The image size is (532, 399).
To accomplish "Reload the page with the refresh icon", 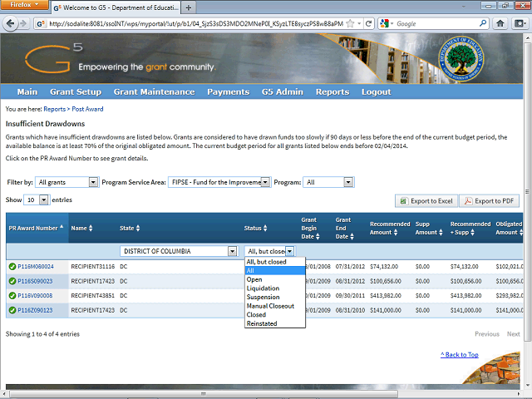I will (x=368, y=23).
